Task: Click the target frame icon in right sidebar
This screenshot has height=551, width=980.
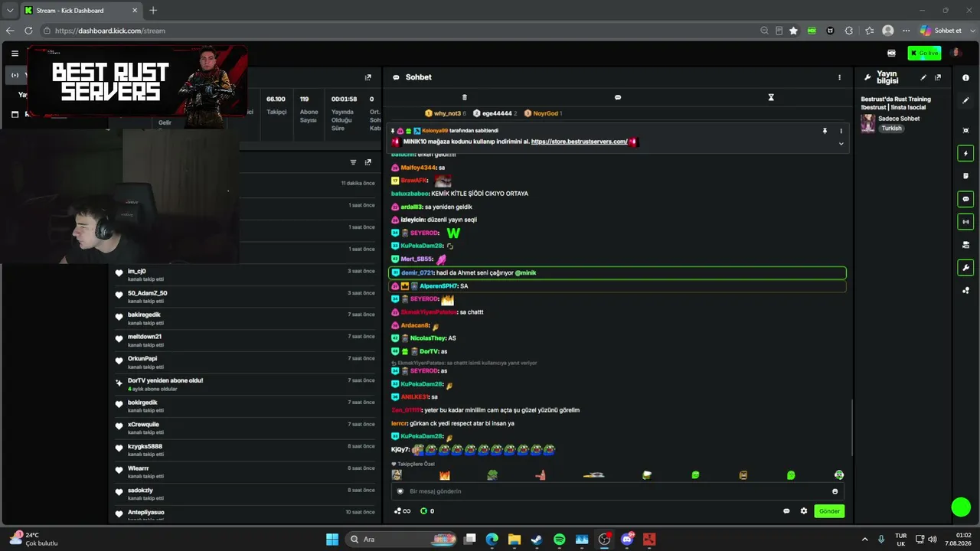Action: point(965,130)
